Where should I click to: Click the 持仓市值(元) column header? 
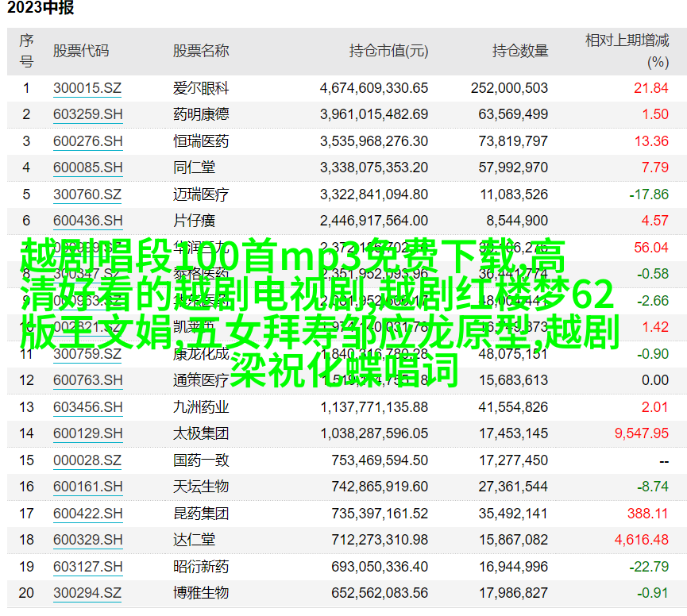[x=388, y=52]
